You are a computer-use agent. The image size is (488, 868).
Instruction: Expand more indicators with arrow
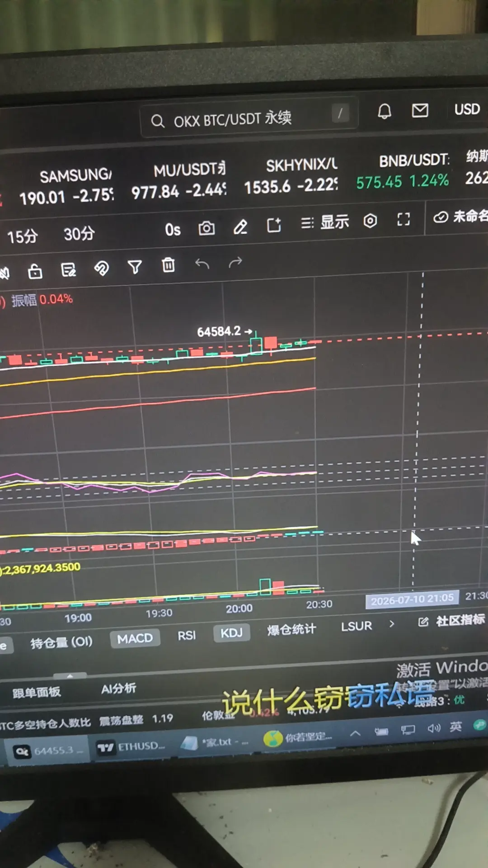click(392, 624)
